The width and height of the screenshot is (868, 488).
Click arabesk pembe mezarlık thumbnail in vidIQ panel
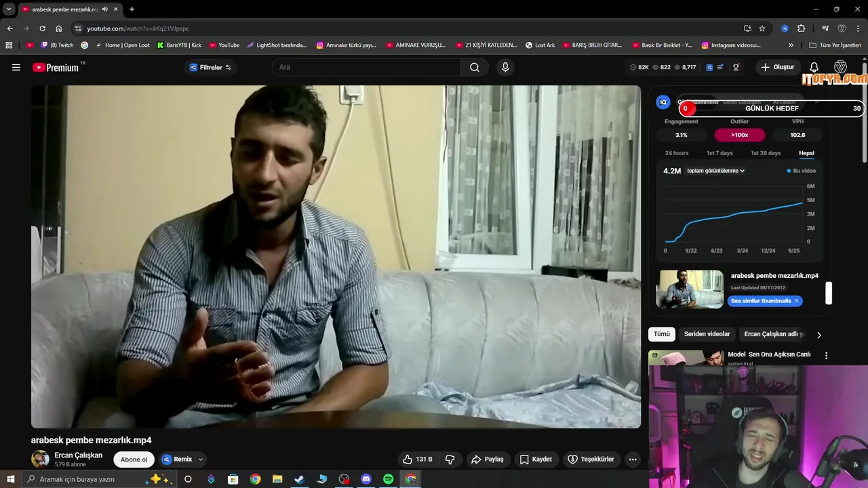click(690, 289)
